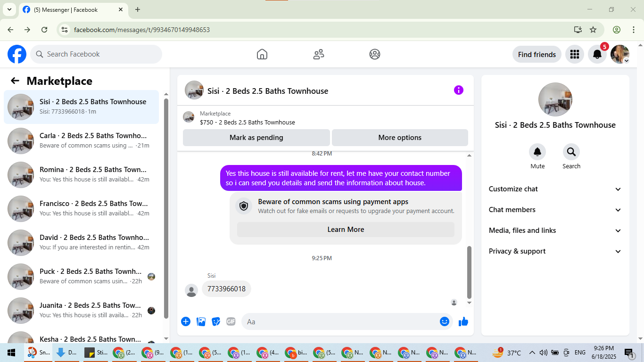Open the Chrome three-dot menu
This screenshot has height=362, width=644.
[x=633, y=30]
